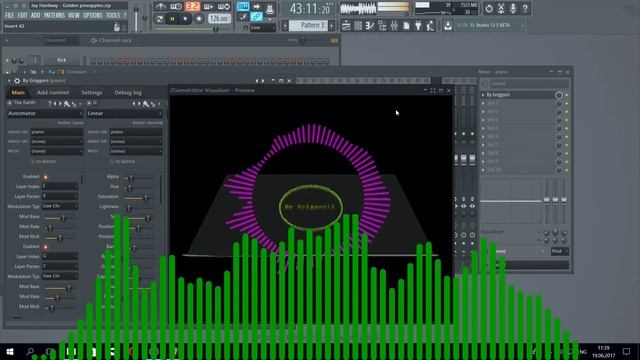Toggle first Enabled switch in Automator
This screenshot has width=640, height=360.
[x=45, y=177]
